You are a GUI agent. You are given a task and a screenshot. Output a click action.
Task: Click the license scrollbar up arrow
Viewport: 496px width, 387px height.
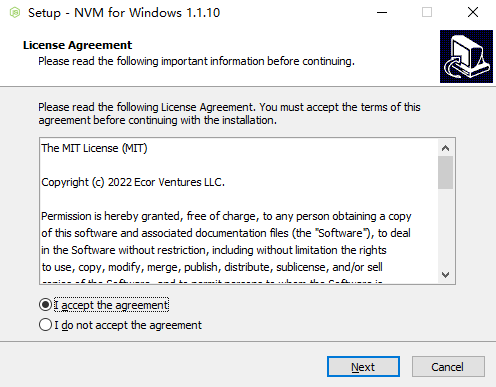[x=445, y=148]
